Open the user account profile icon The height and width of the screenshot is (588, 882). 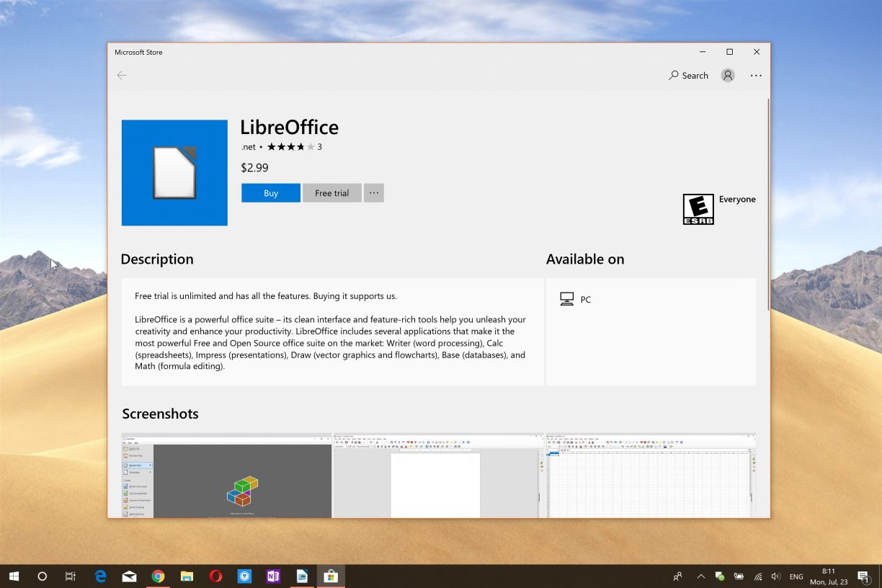point(728,76)
